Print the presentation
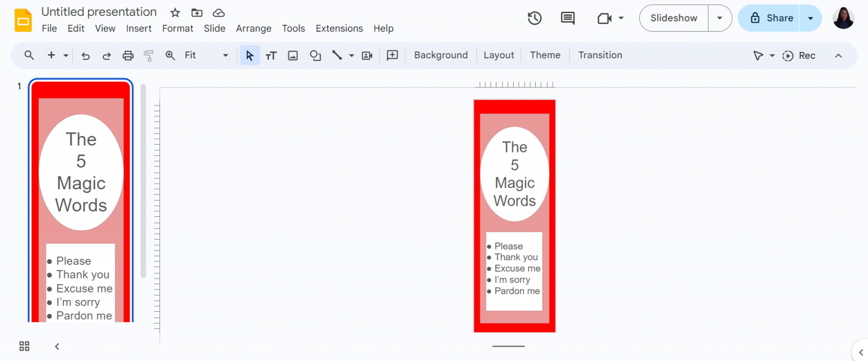Viewport: 868px width, 361px height. pyautogui.click(x=128, y=55)
